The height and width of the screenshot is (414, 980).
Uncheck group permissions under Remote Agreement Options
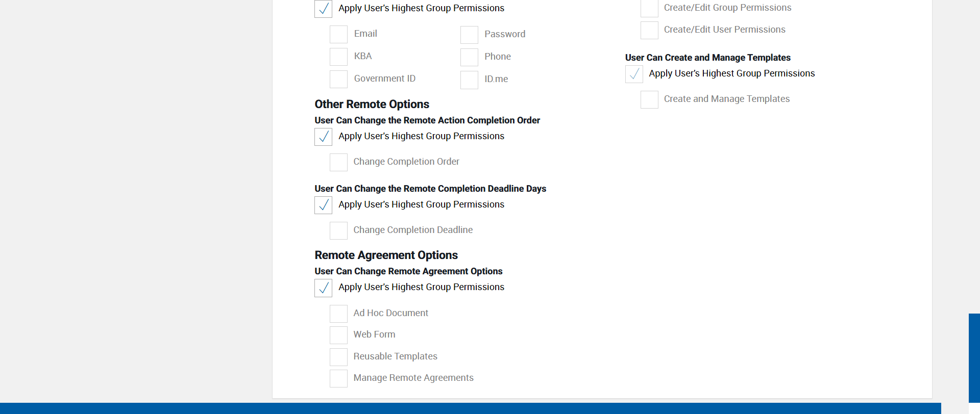[x=324, y=288]
